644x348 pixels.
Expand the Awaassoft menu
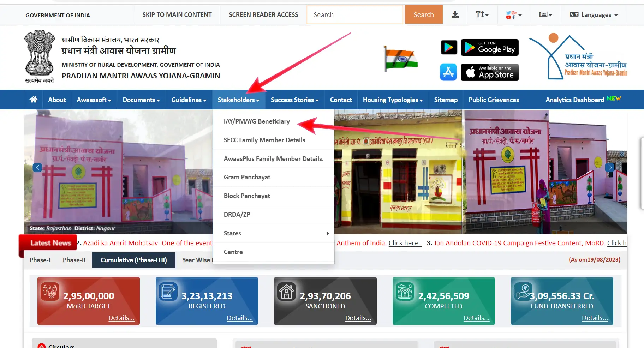point(94,100)
